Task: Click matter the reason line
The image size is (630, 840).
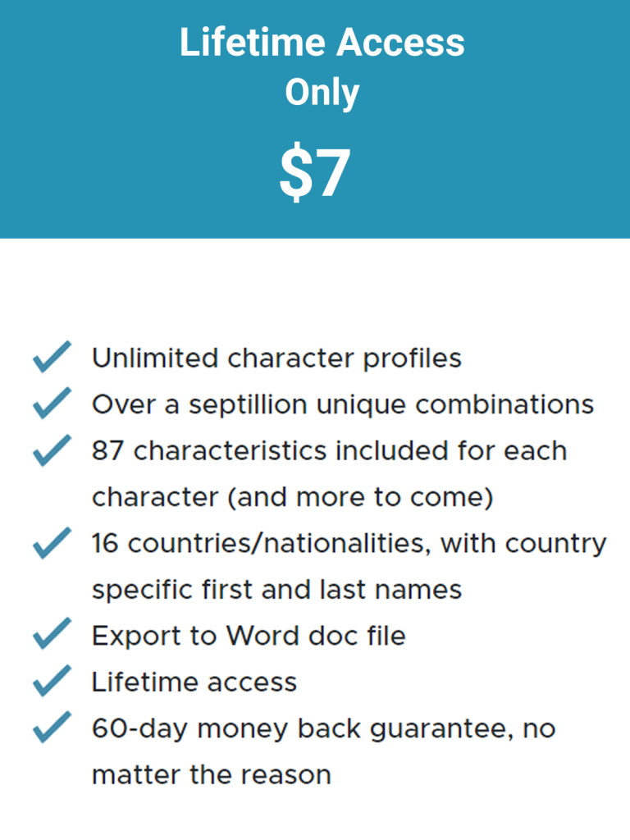Action: tap(212, 774)
